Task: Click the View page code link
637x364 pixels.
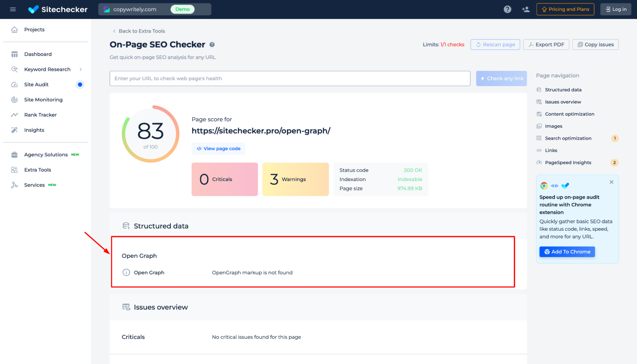Action: point(219,148)
